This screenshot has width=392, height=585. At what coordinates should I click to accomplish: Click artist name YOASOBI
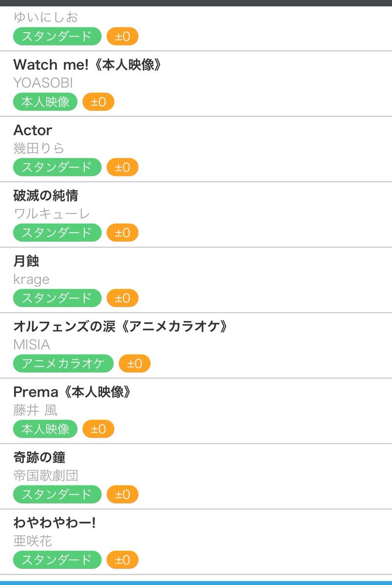(43, 83)
